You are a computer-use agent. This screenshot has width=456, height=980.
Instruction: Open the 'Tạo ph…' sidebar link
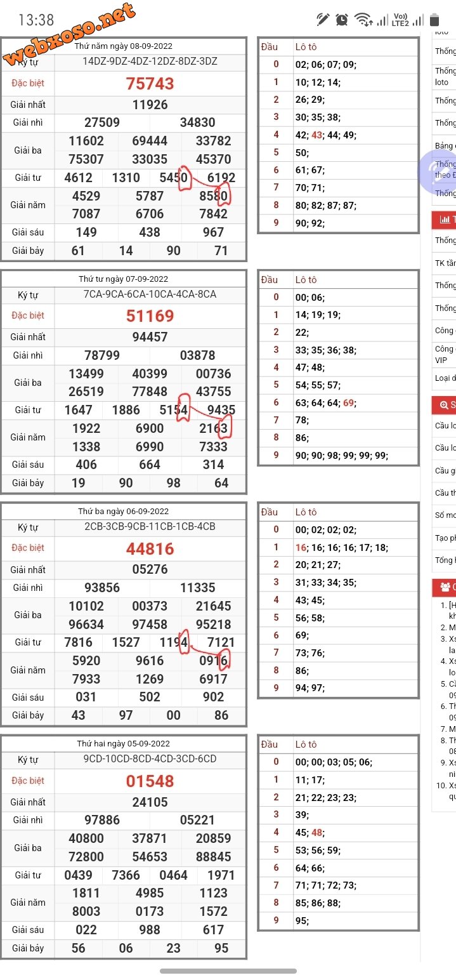coord(445,538)
